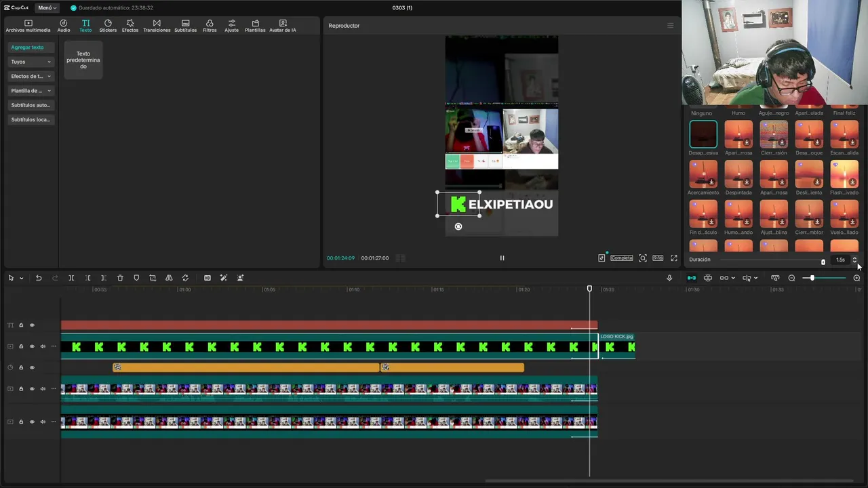Open the Efectos panel
The image size is (868, 488).
130,26
